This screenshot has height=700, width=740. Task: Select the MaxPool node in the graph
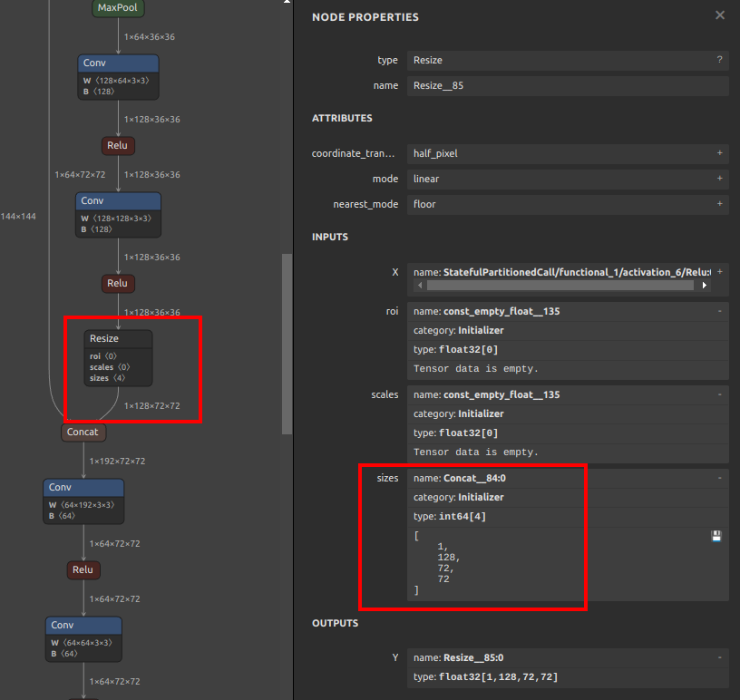pos(118,8)
